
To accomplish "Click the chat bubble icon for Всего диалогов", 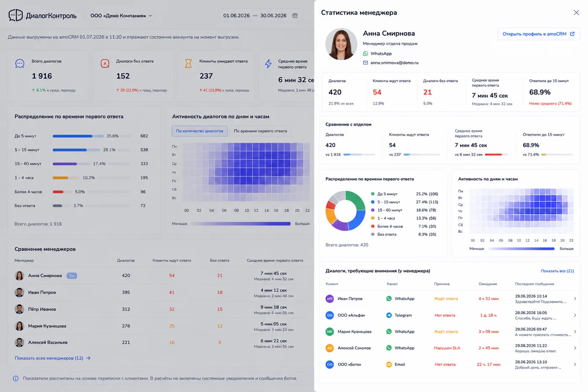I will (x=20, y=63).
